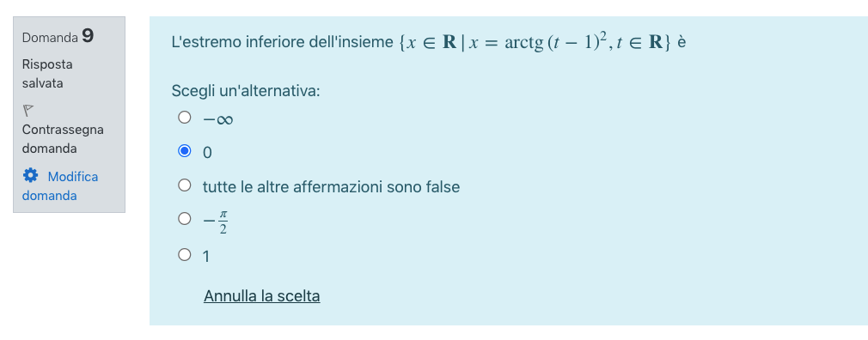Choose radio for 'tutte le altre affermazioni sono false'
The width and height of the screenshot is (868, 340).
pyautogui.click(x=184, y=185)
